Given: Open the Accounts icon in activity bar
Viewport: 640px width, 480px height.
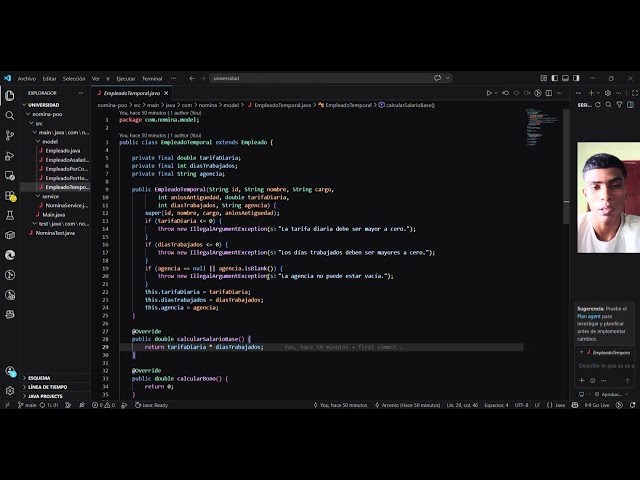Looking at the screenshot, I should coord(10,371).
